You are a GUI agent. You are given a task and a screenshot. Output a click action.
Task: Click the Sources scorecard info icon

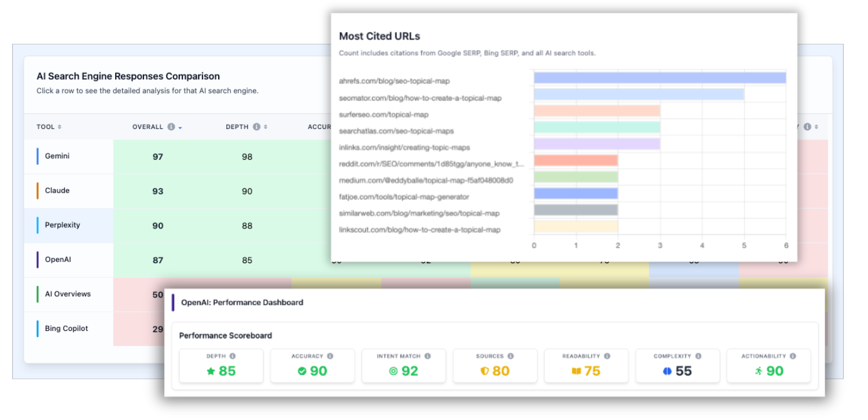pos(510,356)
